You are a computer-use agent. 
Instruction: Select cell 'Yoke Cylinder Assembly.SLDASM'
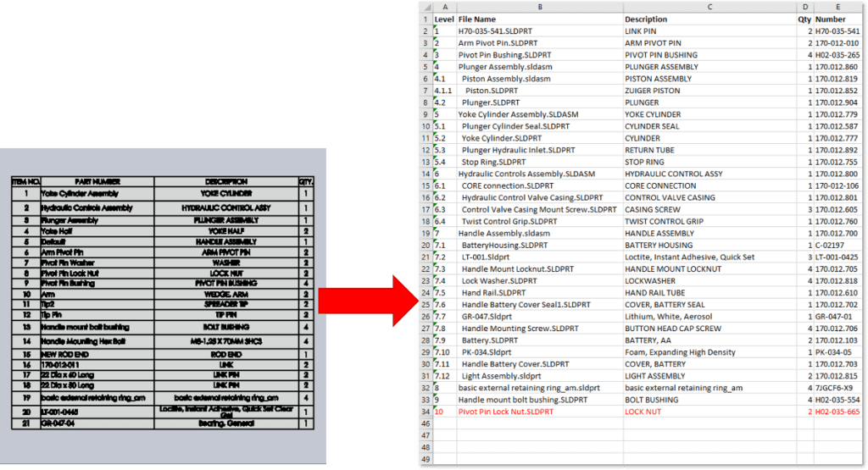(x=540, y=114)
